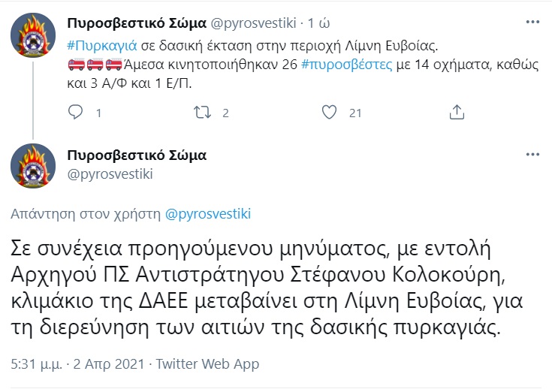Like the first tweet with the heart icon
The image size is (552, 392).
click(x=329, y=112)
